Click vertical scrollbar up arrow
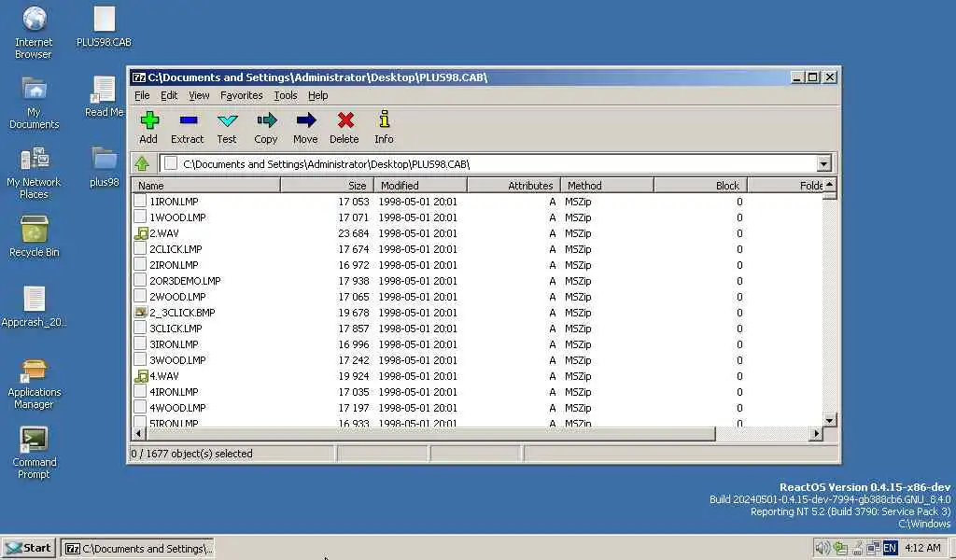This screenshot has height=560, width=956. [x=829, y=184]
